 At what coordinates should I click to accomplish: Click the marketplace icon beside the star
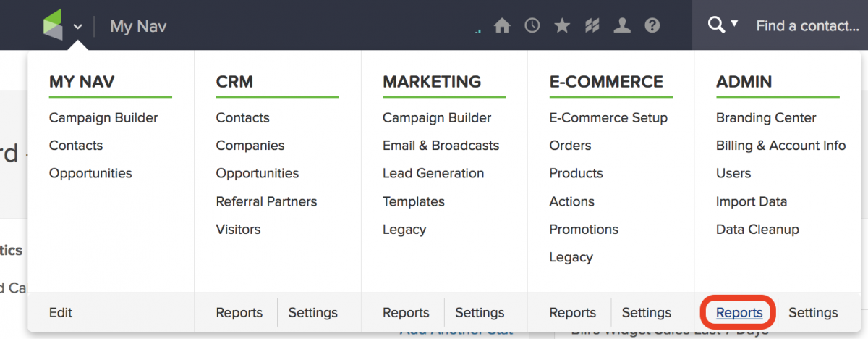(592, 26)
